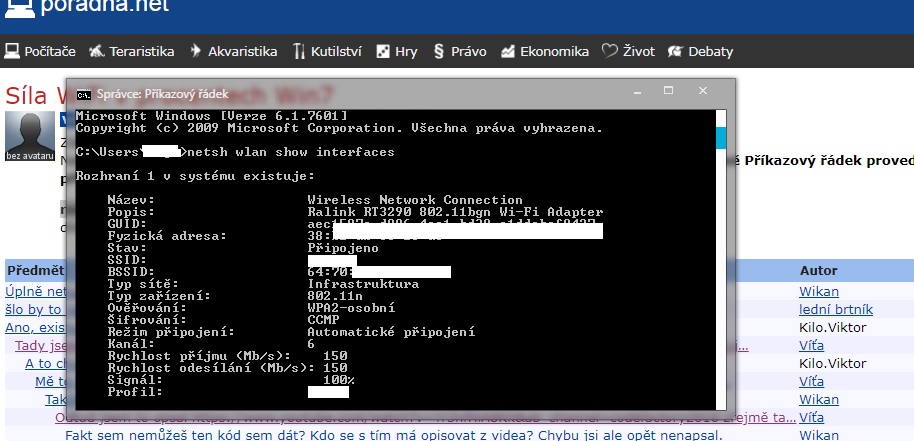Image resolution: width=914 pixels, height=441 pixels.
Task: Open the Hry section
Action: coord(397,51)
